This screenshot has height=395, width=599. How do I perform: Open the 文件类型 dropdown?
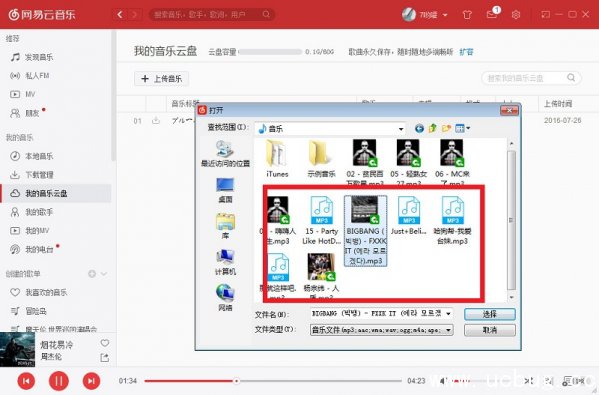(448, 330)
